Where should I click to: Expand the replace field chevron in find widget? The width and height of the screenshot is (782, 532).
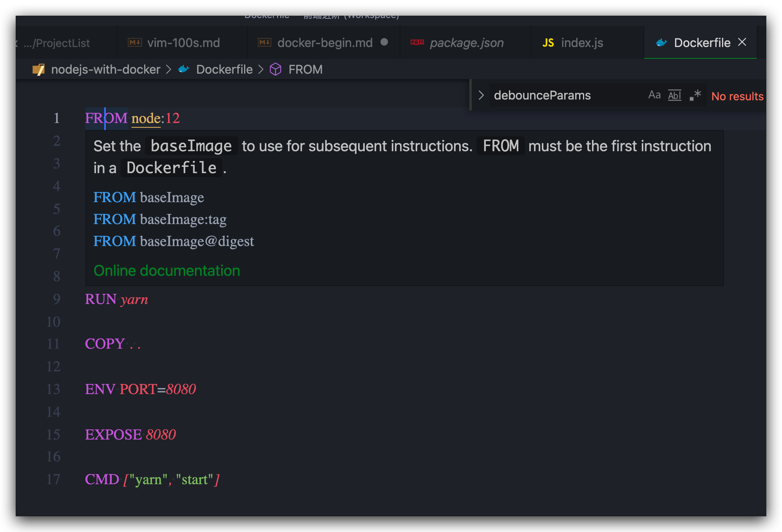pos(481,94)
